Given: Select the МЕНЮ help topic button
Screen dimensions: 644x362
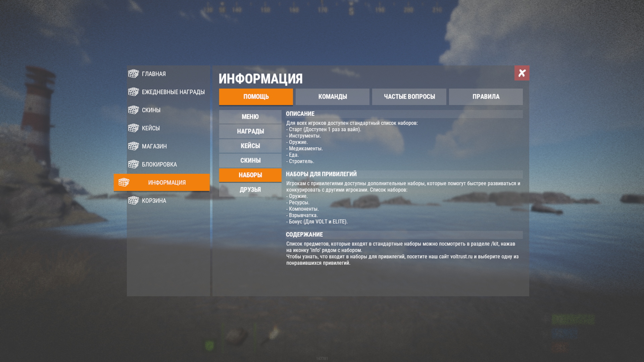Looking at the screenshot, I should point(250,117).
